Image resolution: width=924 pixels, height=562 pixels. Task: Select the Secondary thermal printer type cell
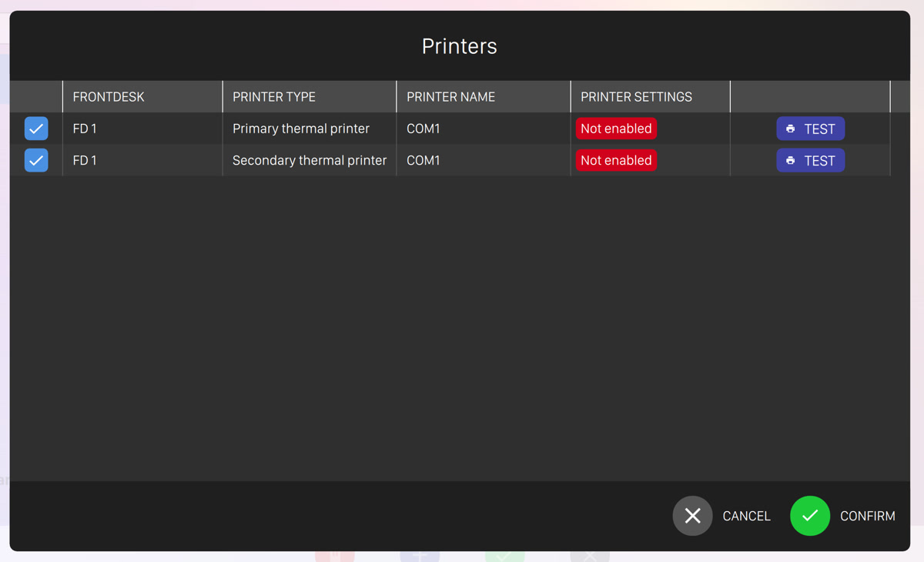[x=310, y=160]
